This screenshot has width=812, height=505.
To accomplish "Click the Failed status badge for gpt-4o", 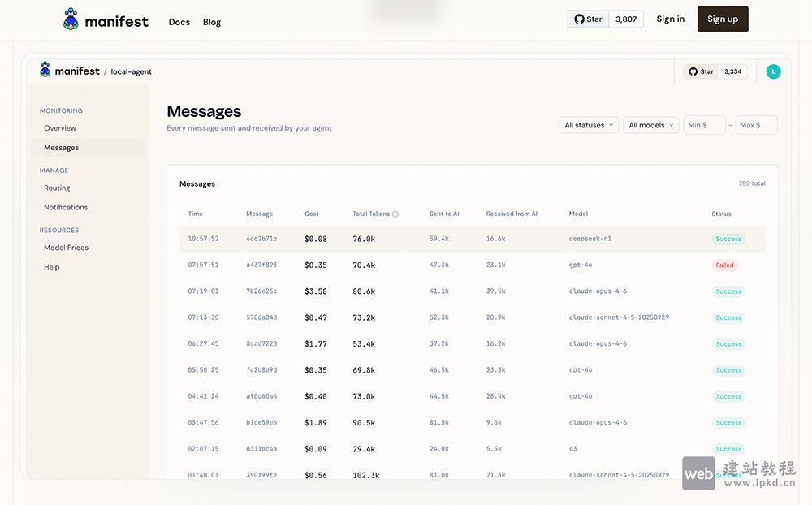I will pos(724,265).
